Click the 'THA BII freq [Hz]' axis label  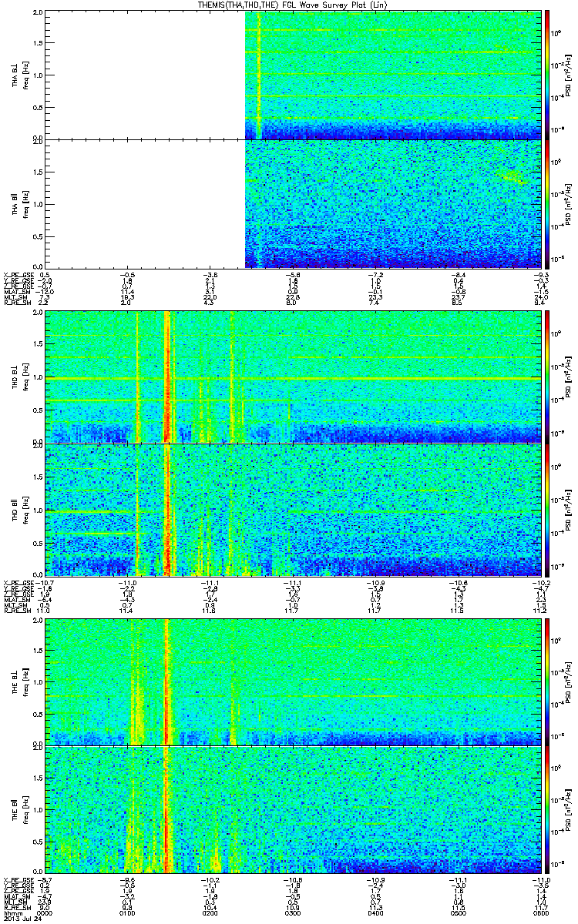coord(18,203)
